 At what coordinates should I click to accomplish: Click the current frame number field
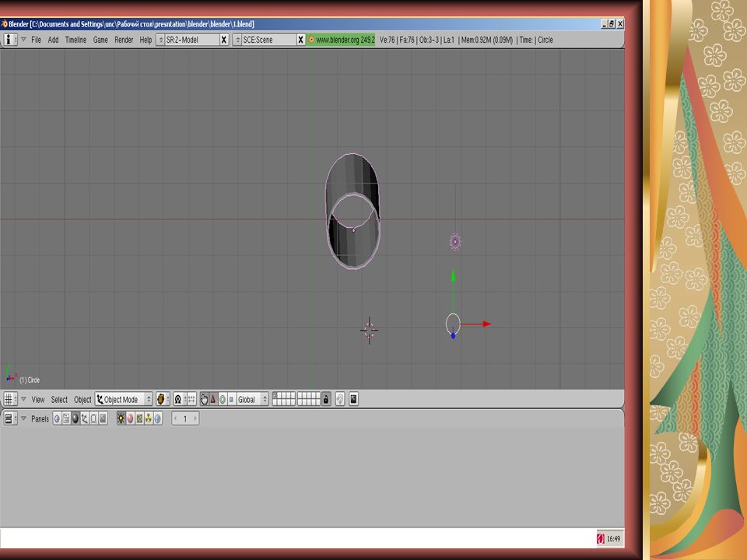coord(185,418)
